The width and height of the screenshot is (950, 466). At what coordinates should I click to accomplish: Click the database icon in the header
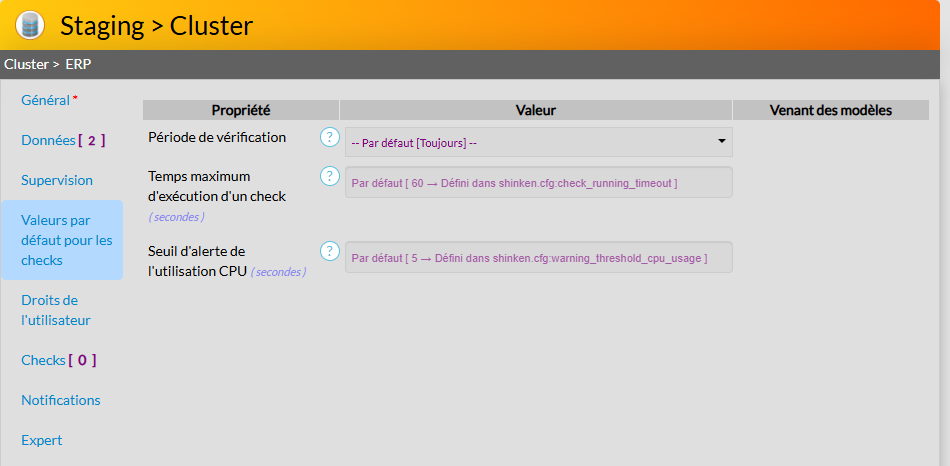coord(30,25)
